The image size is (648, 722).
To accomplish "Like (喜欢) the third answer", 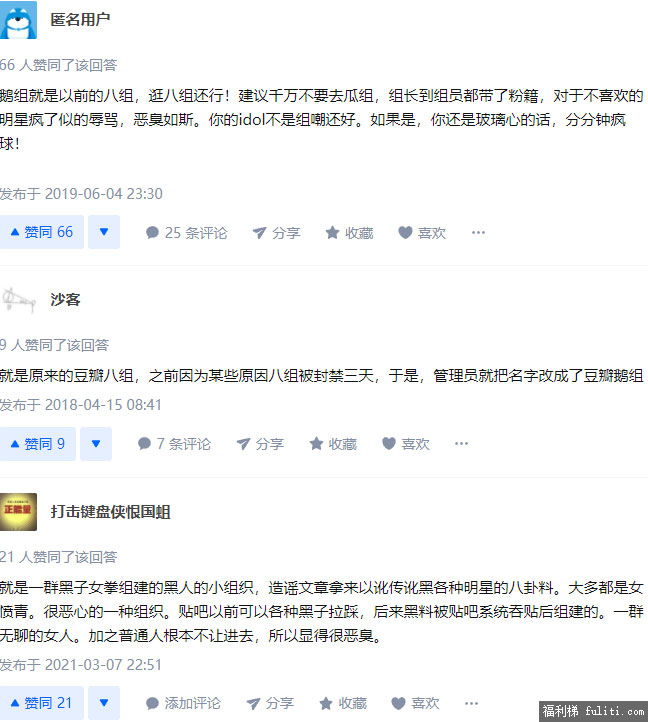I will (x=415, y=703).
